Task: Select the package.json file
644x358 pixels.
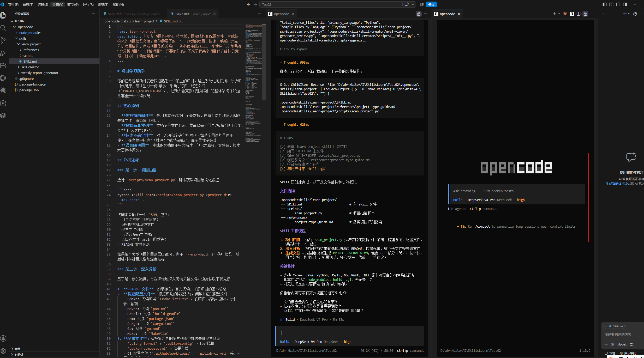Action: [29, 90]
